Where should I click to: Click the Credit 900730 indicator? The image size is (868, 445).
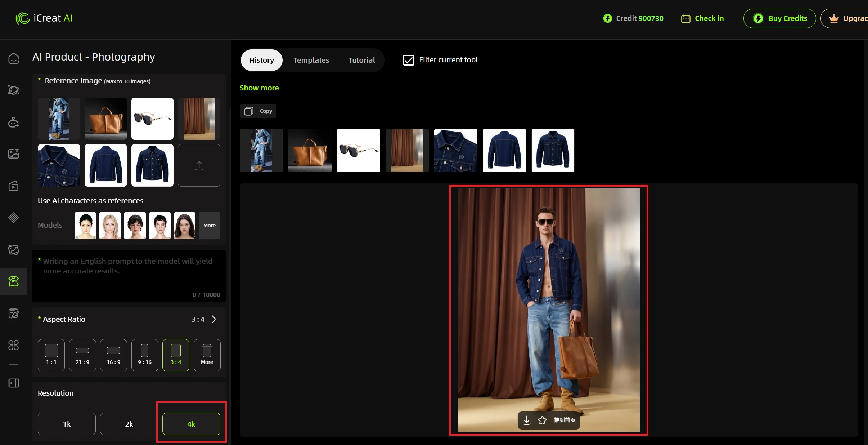633,18
